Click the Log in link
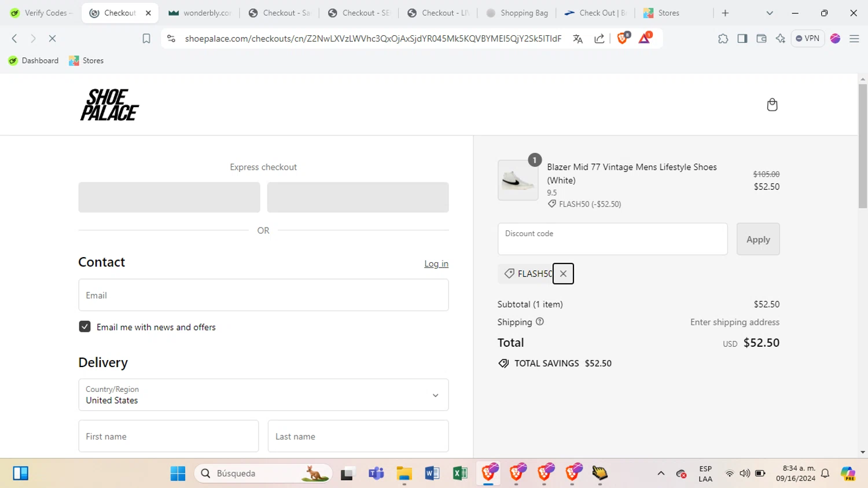Screen dimensions: 868x488 (x=436, y=263)
